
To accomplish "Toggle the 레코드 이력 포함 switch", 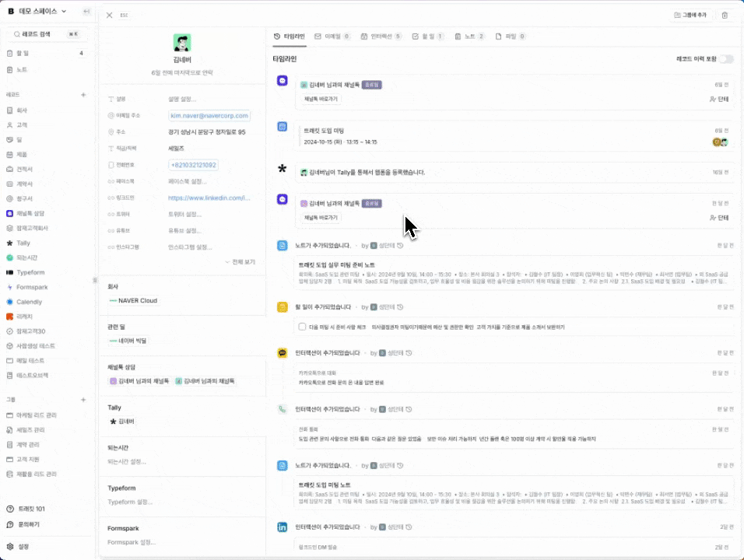I will 725,59.
